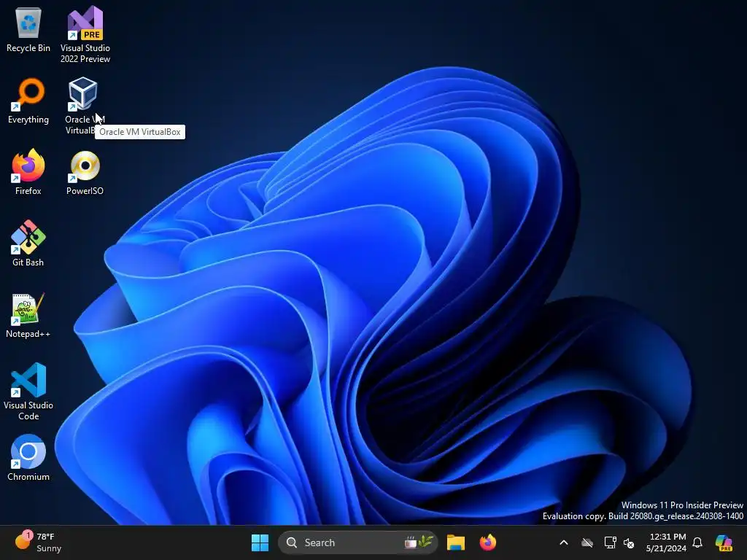
Task: Select the Oracle VM VirtualBox shortcut
Action: click(85, 105)
